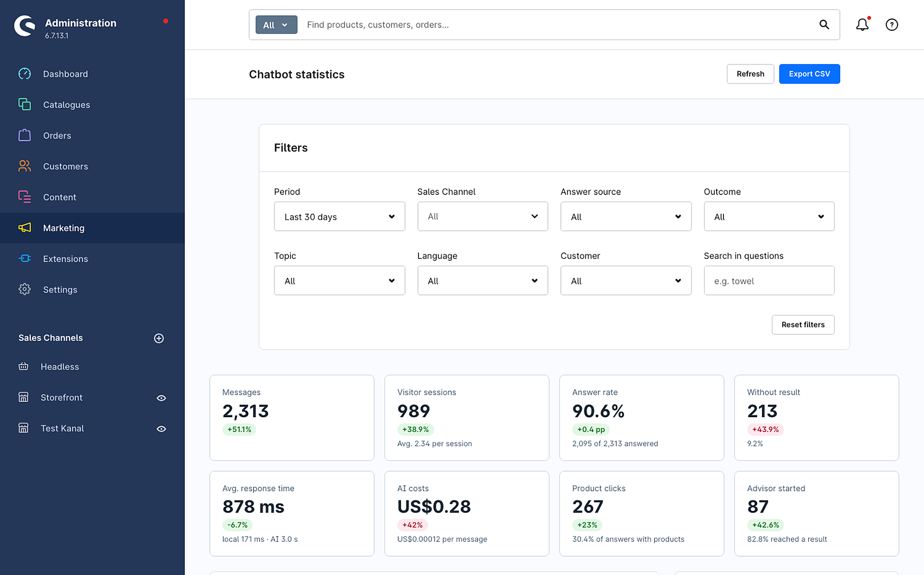
Task: Open the Customer filter dropdown
Action: [626, 281]
